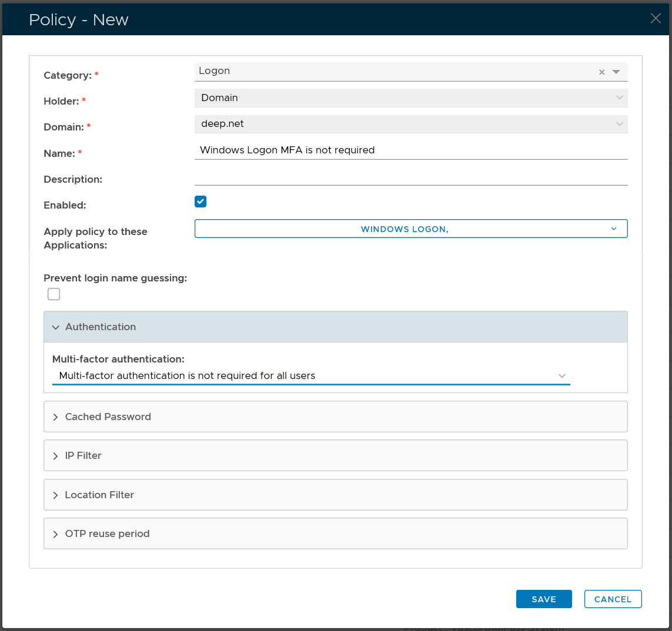The width and height of the screenshot is (672, 631).
Task: Click the Description input field
Action: point(410,176)
